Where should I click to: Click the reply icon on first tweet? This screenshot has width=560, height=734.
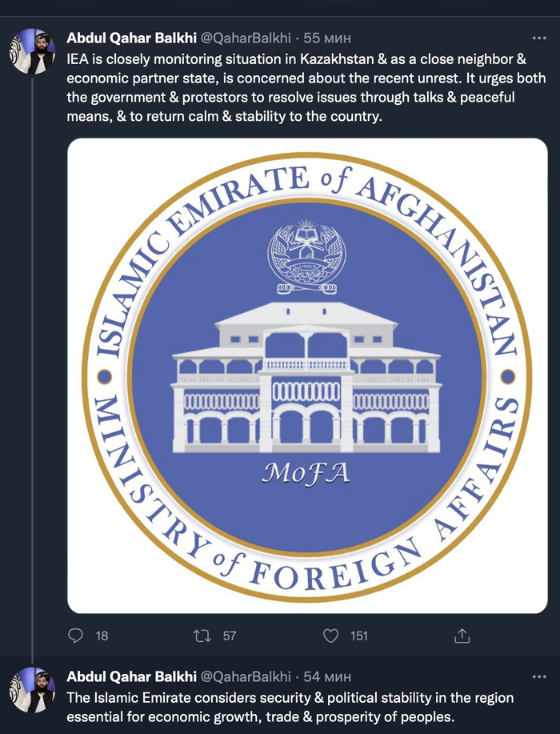pos(77,636)
